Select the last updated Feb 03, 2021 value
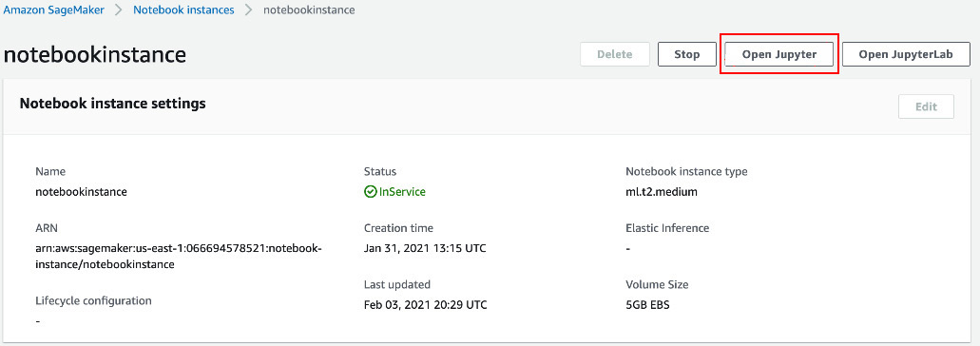The height and width of the screenshot is (346, 980). [x=425, y=305]
